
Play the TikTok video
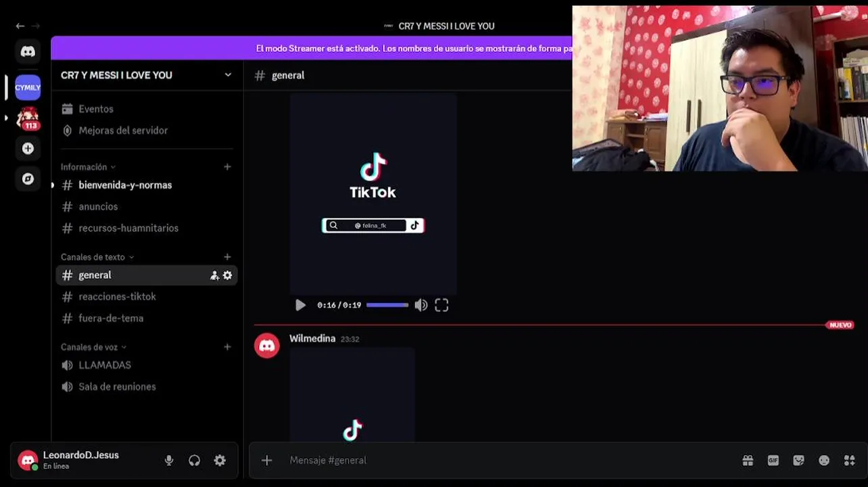click(x=300, y=305)
